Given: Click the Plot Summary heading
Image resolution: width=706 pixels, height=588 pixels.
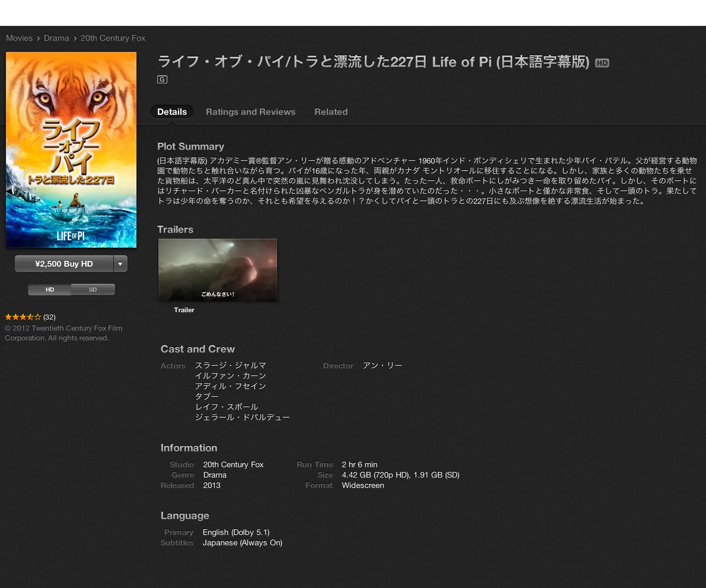Looking at the screenshot, I should pos(191,147).
